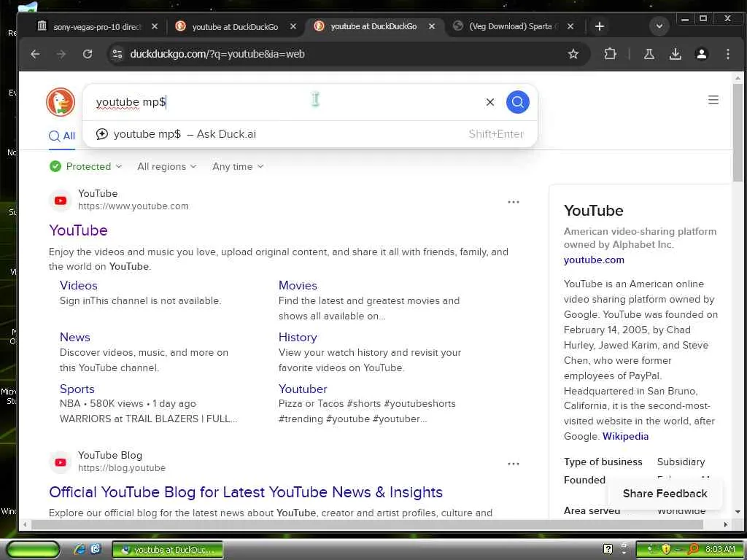Click the browser forward arrow
747x560 pixels.
pyautogui.click(x=61, y=54)
